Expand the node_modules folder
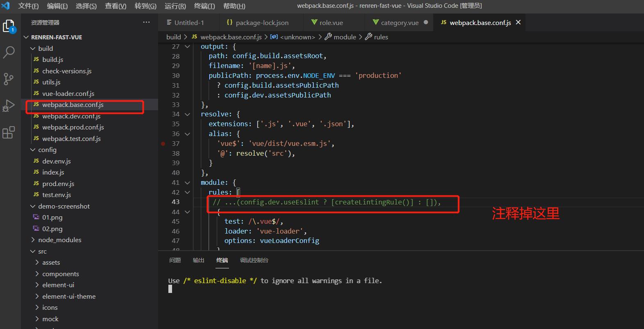 pos(33,240)
